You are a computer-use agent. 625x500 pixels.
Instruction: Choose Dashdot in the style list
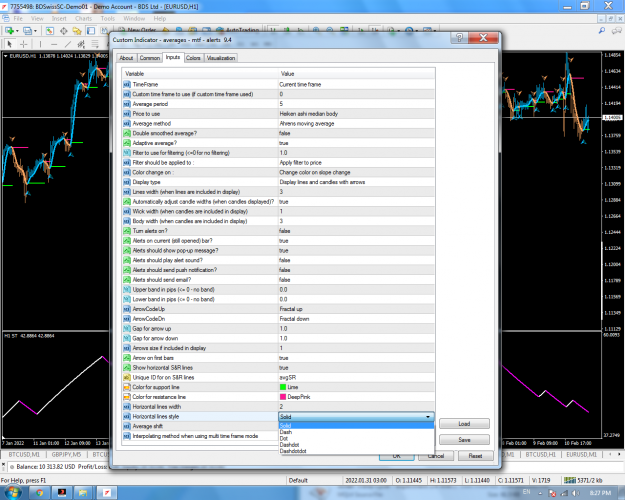pos(356,445)
